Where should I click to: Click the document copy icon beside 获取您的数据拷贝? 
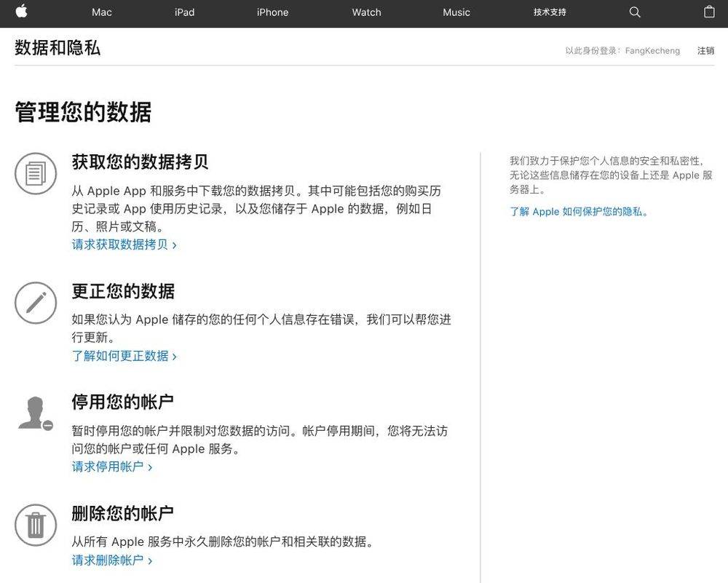36,174
